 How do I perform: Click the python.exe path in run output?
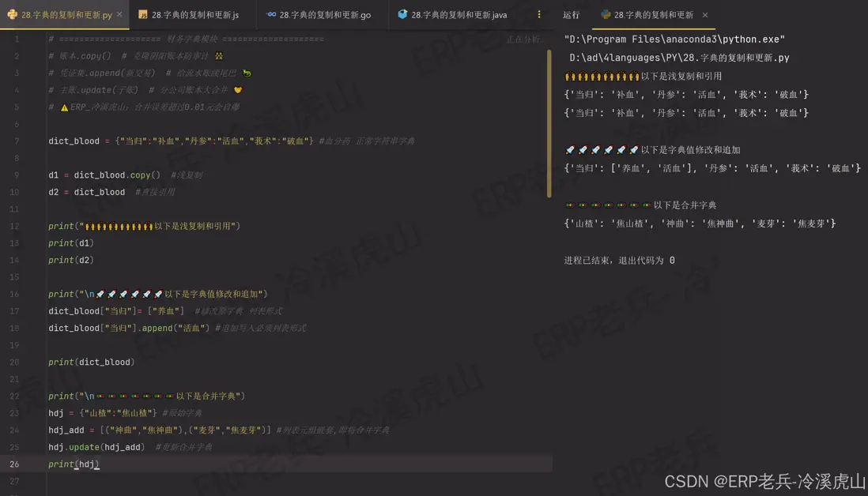coord(674,39)
